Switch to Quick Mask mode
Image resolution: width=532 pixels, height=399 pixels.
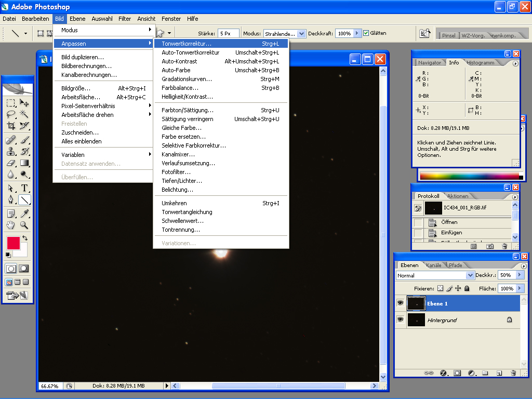(23, 269)
